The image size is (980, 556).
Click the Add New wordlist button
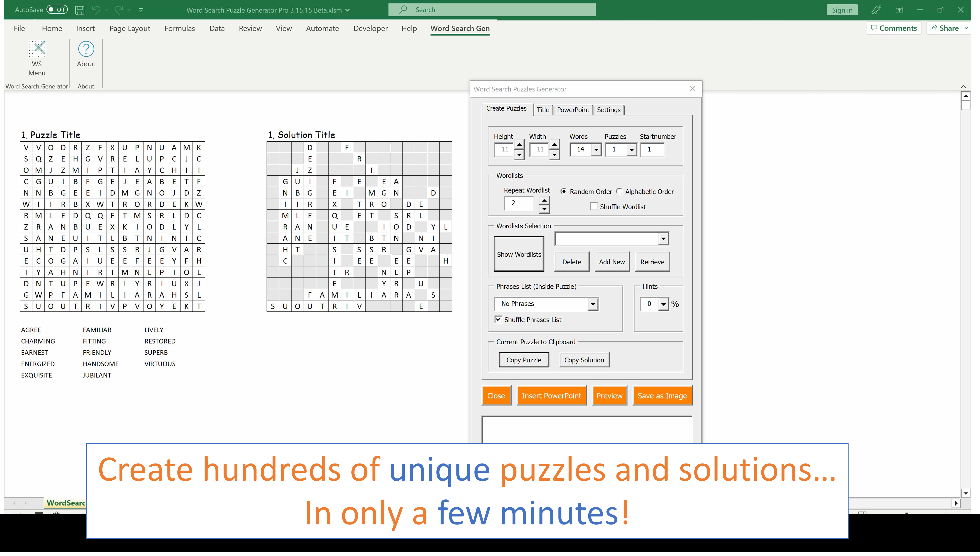point(612,262)
